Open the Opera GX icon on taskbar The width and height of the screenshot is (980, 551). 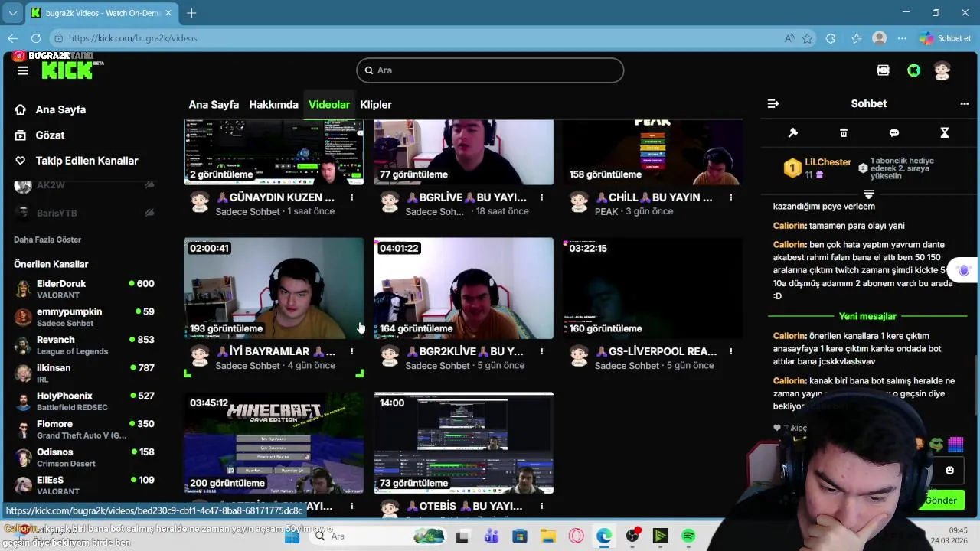[576, 536]
